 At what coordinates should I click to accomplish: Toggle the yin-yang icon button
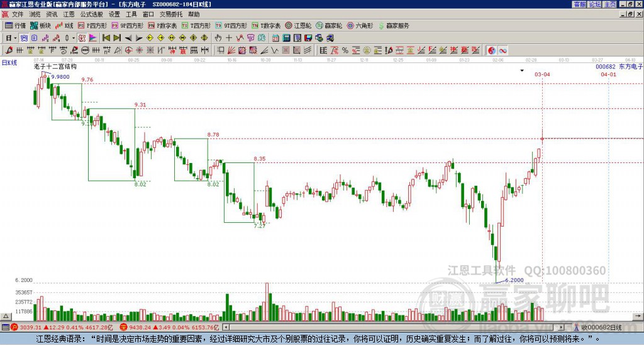[492, 50]
